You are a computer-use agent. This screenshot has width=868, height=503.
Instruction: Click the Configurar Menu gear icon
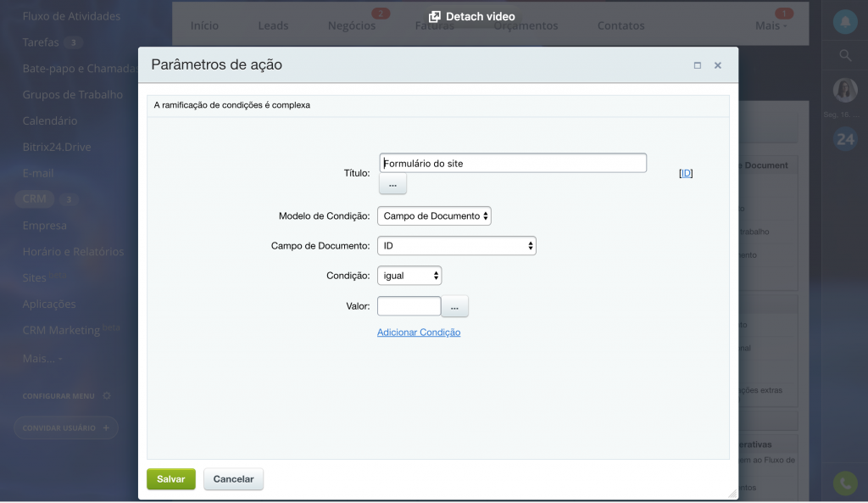[x=107, y=396]
